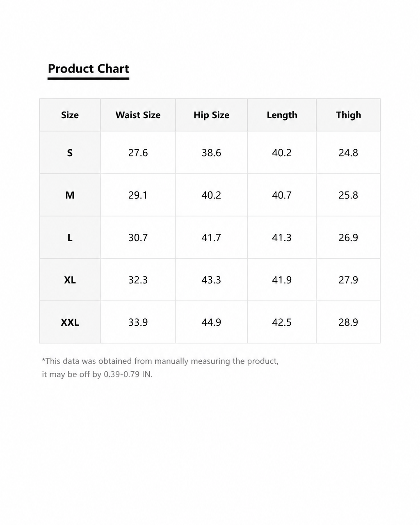Select the Size column header

point(70,115)
